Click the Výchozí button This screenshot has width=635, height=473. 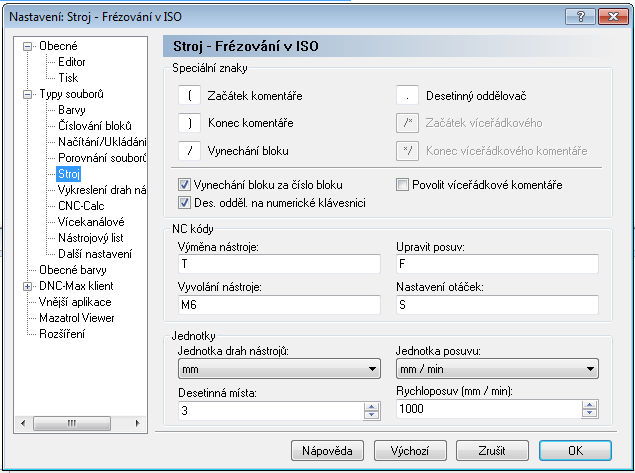(410, 451)
